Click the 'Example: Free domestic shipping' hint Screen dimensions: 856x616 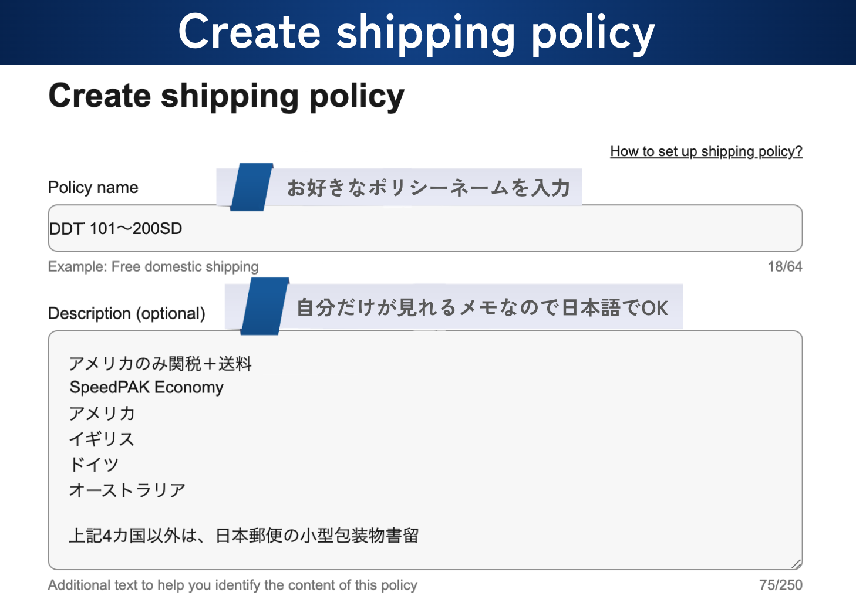(x=153, y=267)
